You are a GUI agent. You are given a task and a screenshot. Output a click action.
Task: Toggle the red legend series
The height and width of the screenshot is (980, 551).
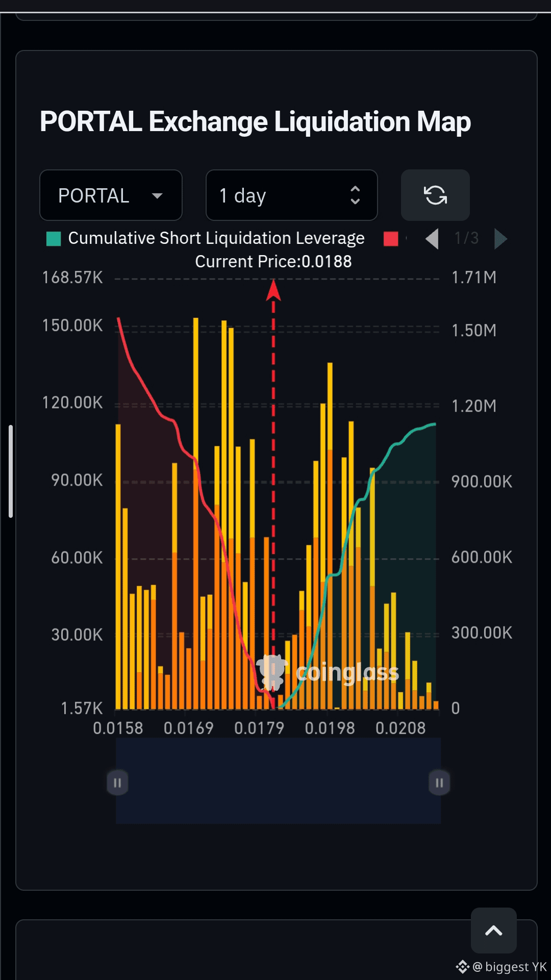pos(391,239)
